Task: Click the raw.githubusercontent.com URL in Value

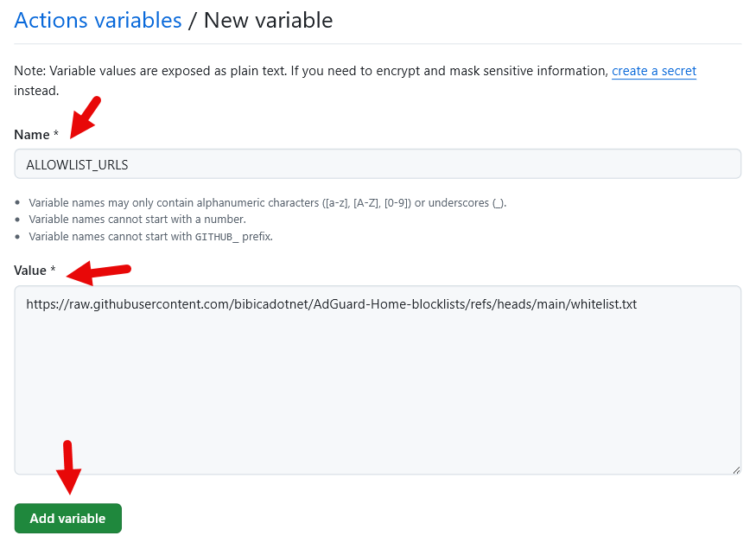Action: click(331, 304)
